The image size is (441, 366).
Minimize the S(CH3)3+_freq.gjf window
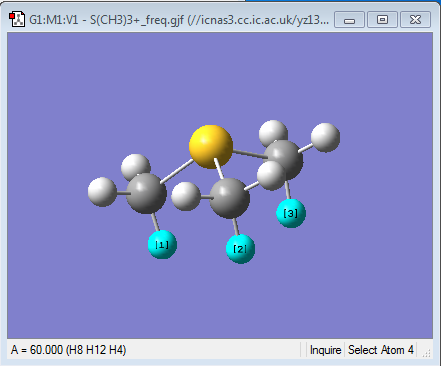(x=349, y=20)
